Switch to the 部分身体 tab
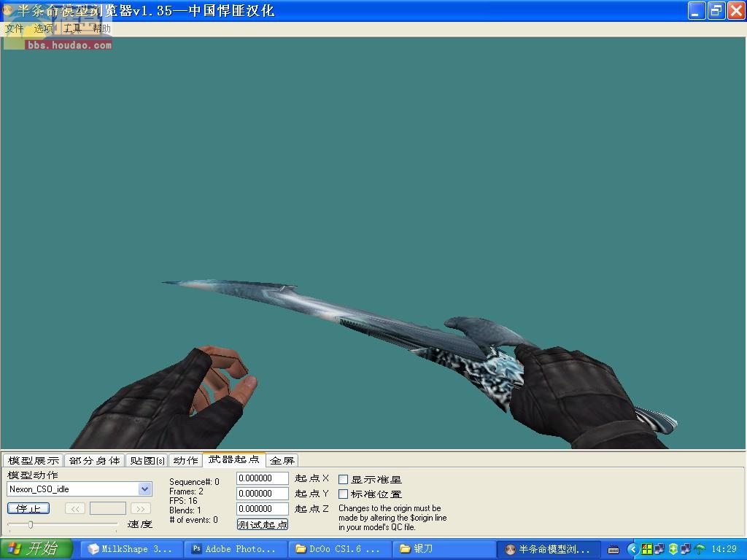747x560 pixels. [x=94, y=461]
